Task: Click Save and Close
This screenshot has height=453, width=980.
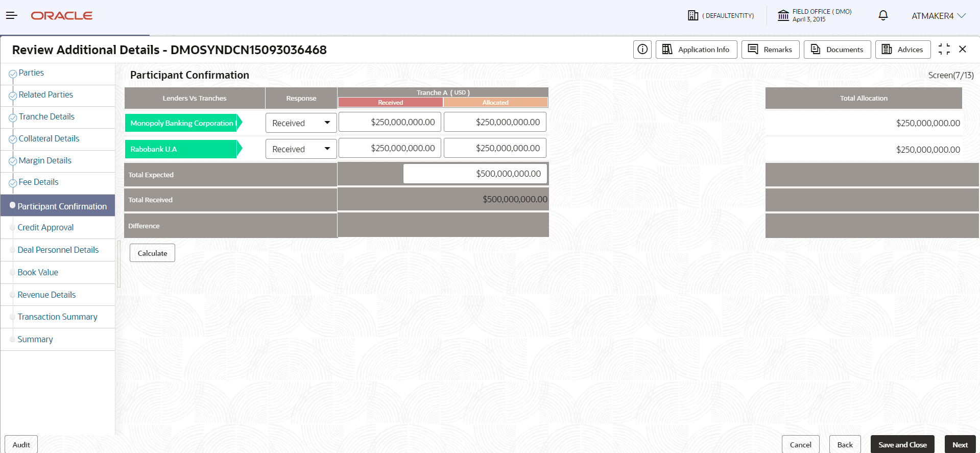Action: click(902, 444)
